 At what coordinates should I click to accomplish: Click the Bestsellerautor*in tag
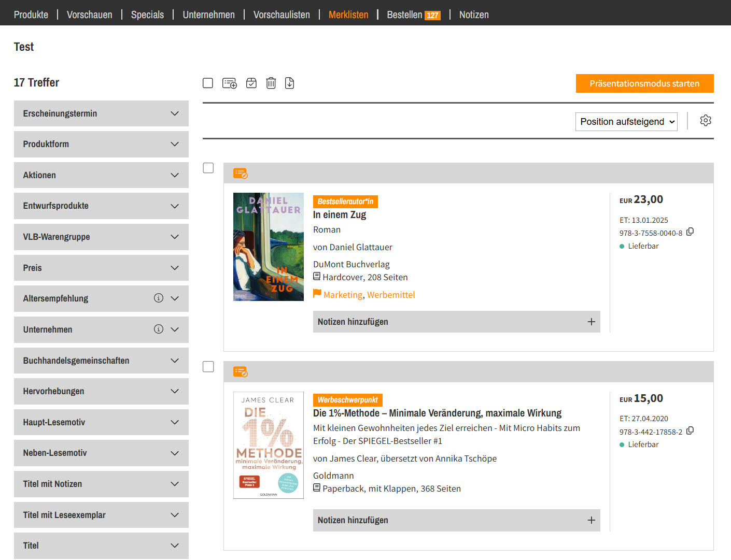tap(345, 202)
